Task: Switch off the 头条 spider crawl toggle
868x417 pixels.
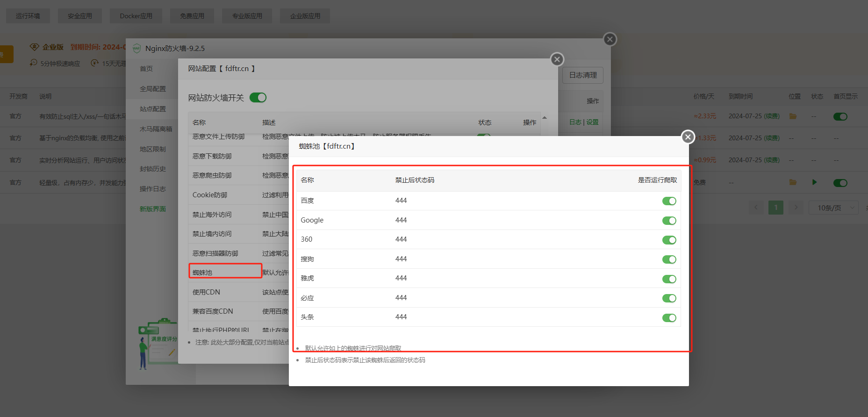Action: 669,318
